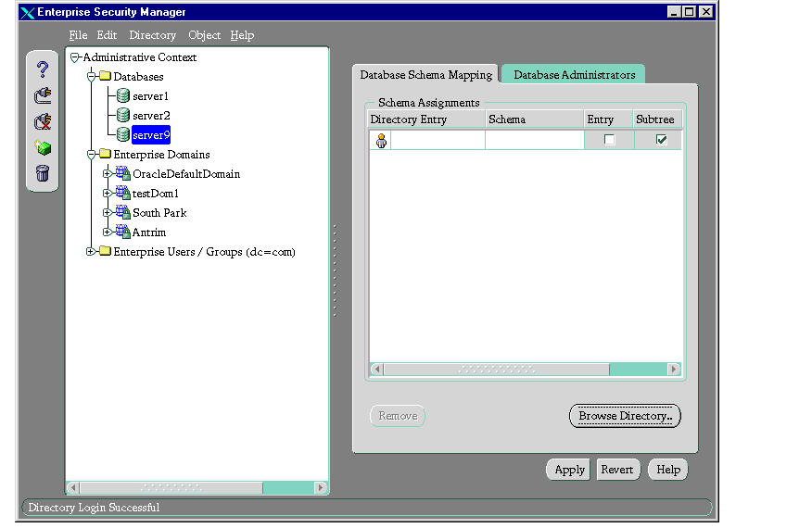Click the connect plug icon in sidebar
The height and width of the screenshot is (528, 812).
click(x=43, y=95)
